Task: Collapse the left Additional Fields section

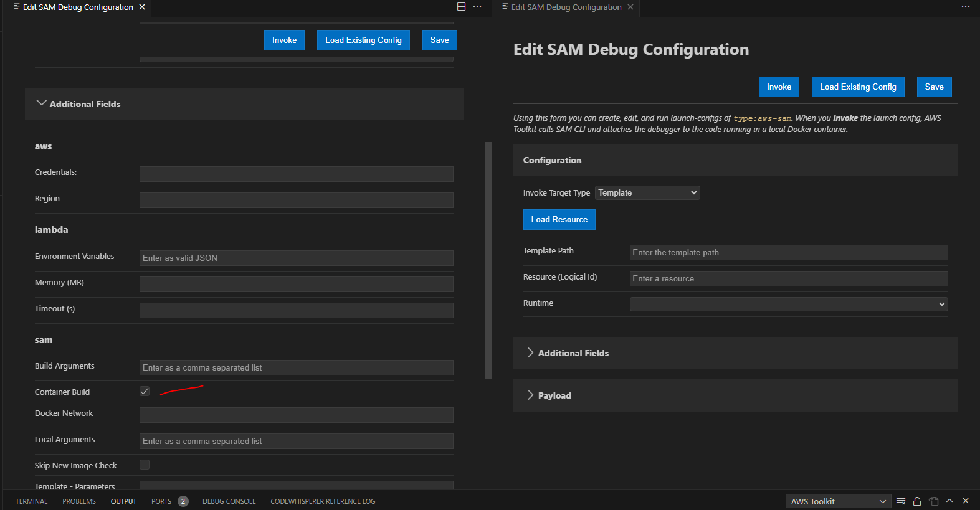Action: (x=244, y=104)
